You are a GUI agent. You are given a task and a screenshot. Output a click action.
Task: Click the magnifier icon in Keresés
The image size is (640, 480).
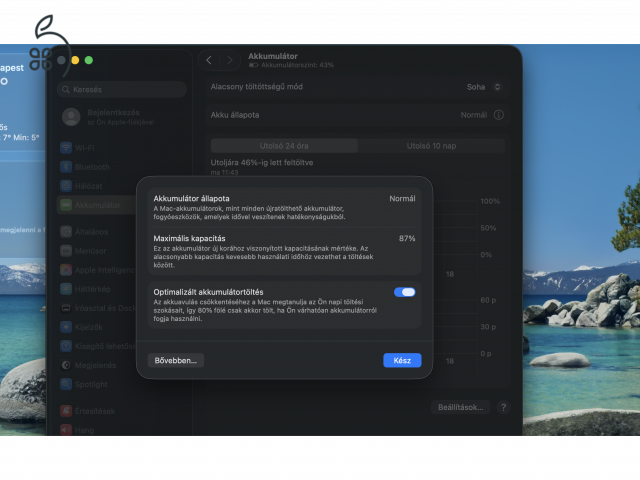coord(66,89)
